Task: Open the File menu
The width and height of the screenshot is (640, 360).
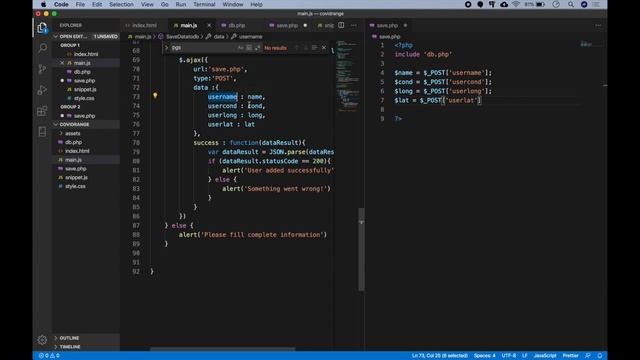Action: (x=80, y=4)
